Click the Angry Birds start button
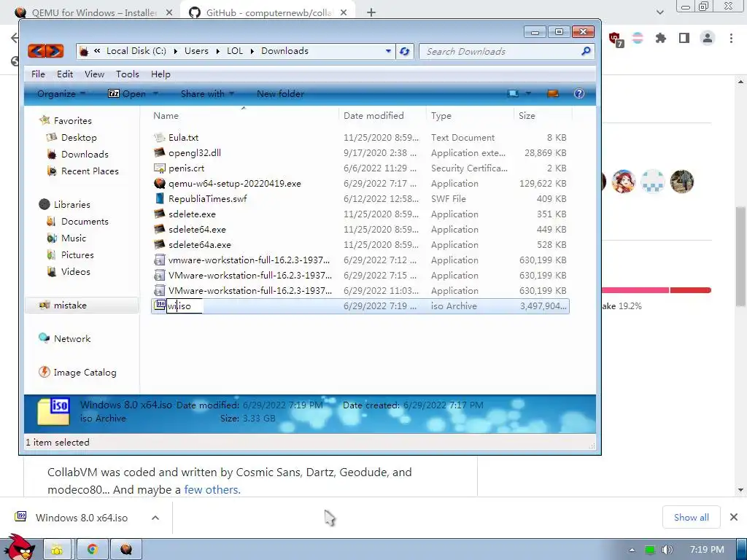This screenshot has width=747, height=560. [x=20, y=548]
